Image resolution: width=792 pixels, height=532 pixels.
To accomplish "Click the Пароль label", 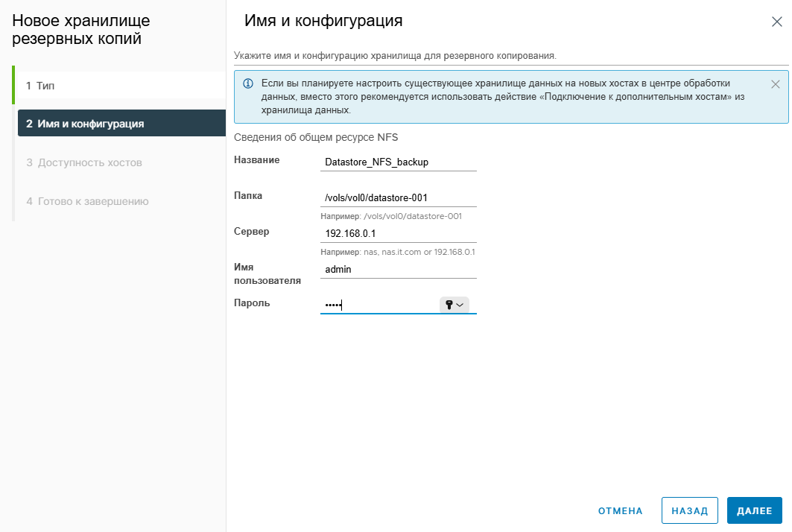I will click(252, 303).
